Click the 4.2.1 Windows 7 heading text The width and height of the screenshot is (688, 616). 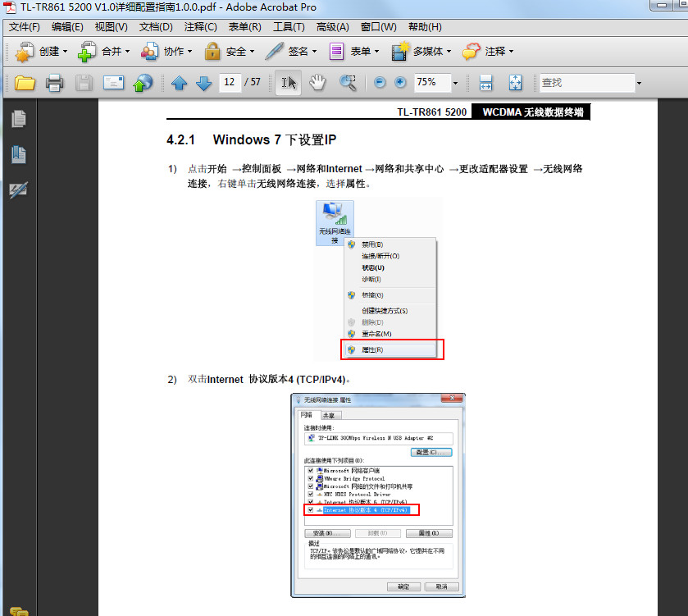(252, 139)
